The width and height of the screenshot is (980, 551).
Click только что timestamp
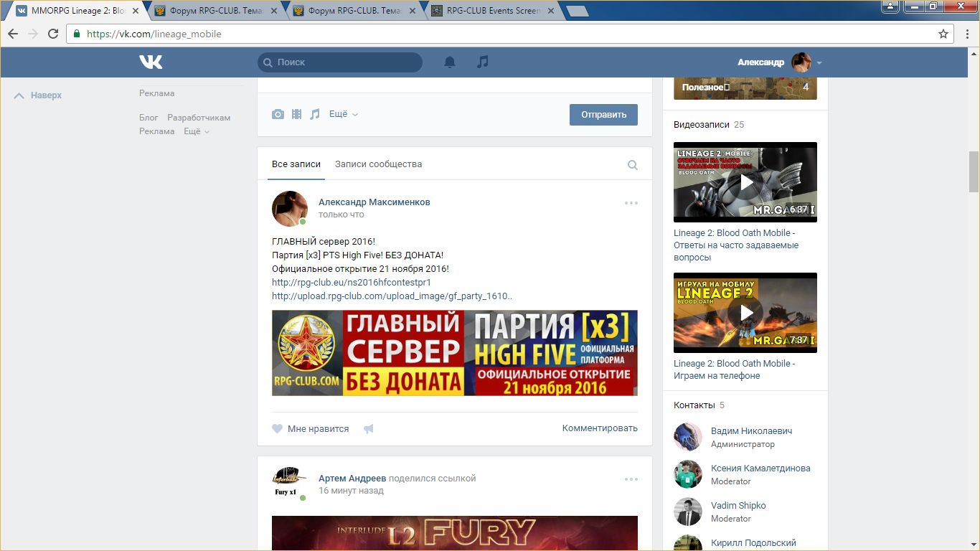341,215
